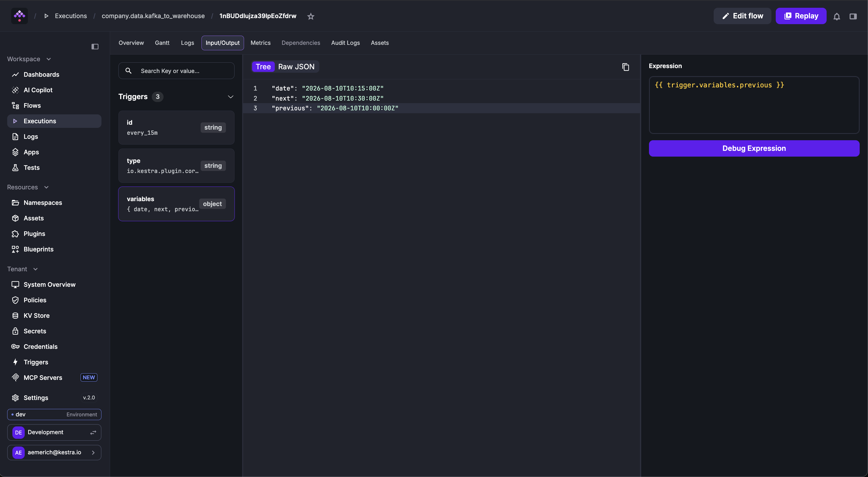Open Triggers in sidebar
This screenshot has width=868, height=477.
point(54,362)
